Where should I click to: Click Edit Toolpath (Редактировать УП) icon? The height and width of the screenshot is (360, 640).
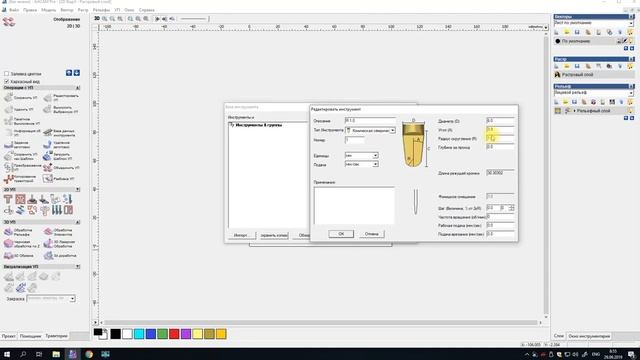coord(48,98)
